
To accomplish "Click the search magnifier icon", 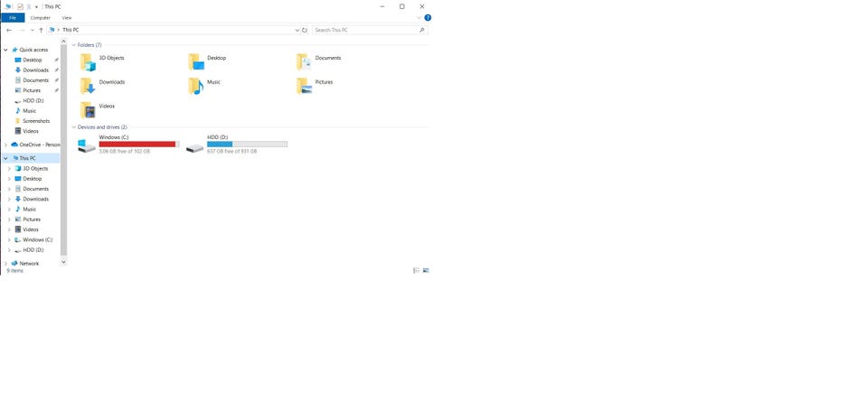I will pyautogui.click(x=422, y=30).
